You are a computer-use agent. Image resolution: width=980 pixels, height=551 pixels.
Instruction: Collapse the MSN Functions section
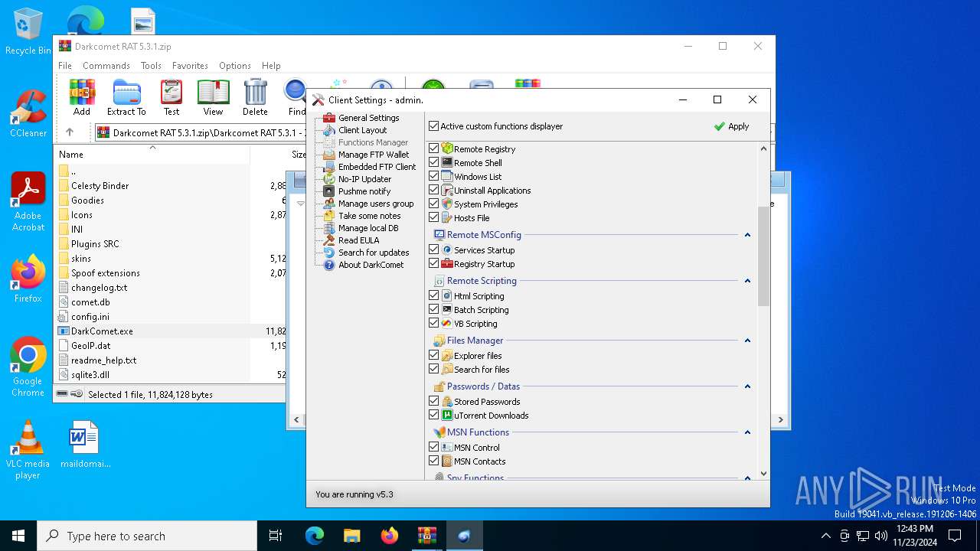coord(747,432)
